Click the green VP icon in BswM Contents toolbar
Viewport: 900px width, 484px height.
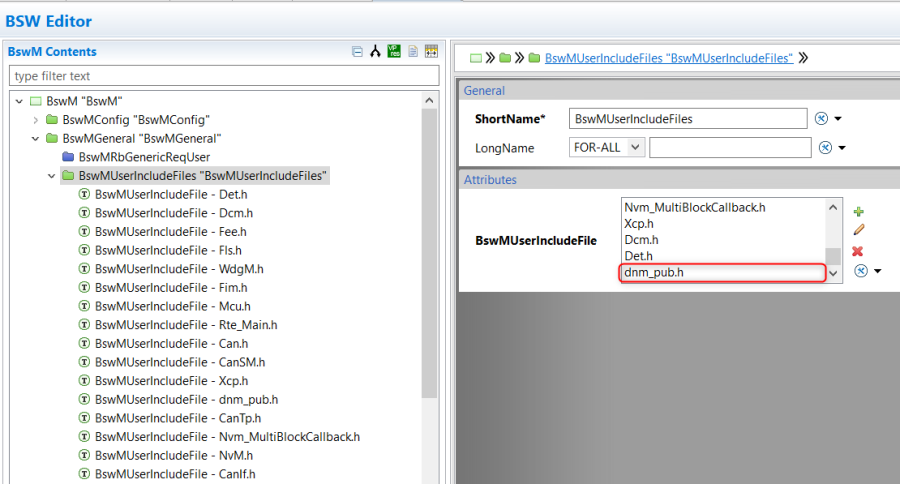pyautogui.click(x=394, y=51)
